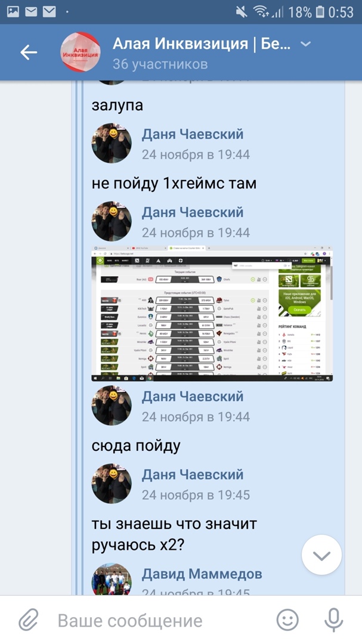
Task: Open the shared betting site screenshot
Action: coord(212,314)
